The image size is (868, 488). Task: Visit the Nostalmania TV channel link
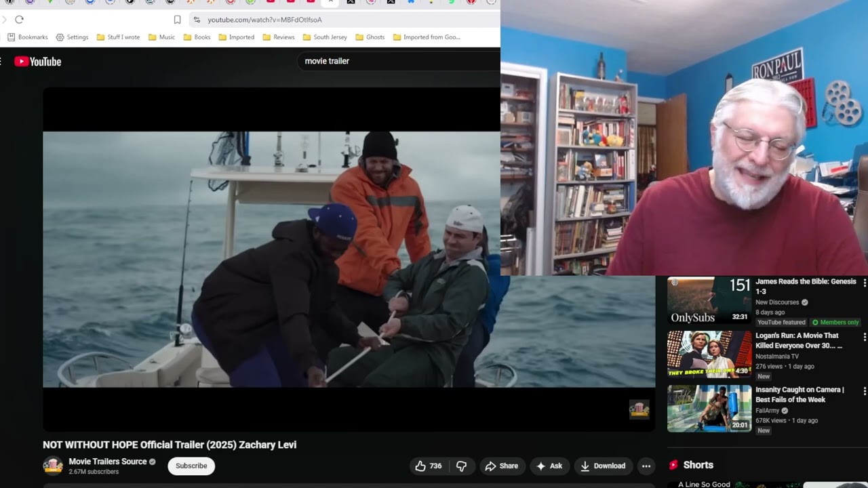tap(777, 357)
